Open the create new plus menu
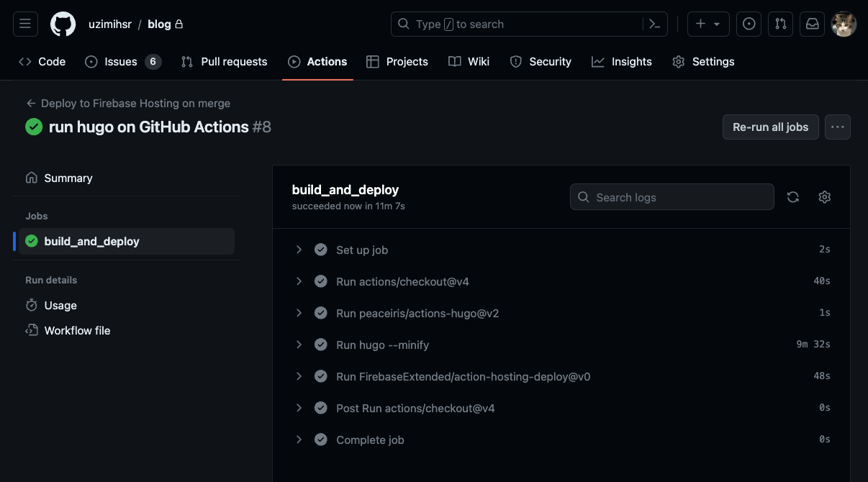868x482 pixels. tap(708, 24)
